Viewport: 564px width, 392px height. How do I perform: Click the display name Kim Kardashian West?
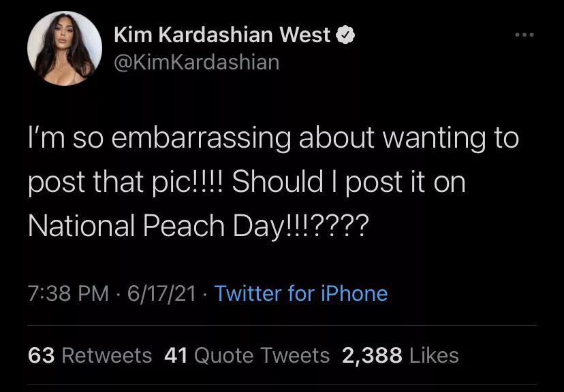221,34
